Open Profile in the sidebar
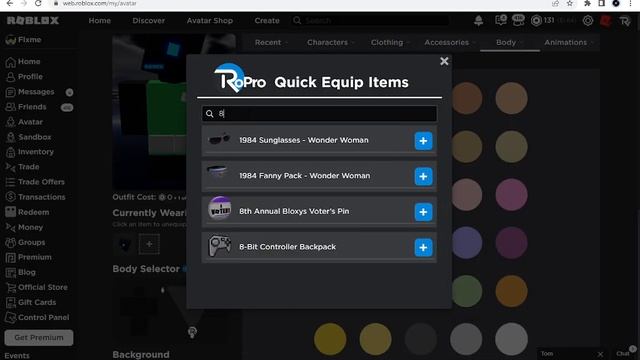The height and width of the screenshot is (360, 640). point(24,77)
